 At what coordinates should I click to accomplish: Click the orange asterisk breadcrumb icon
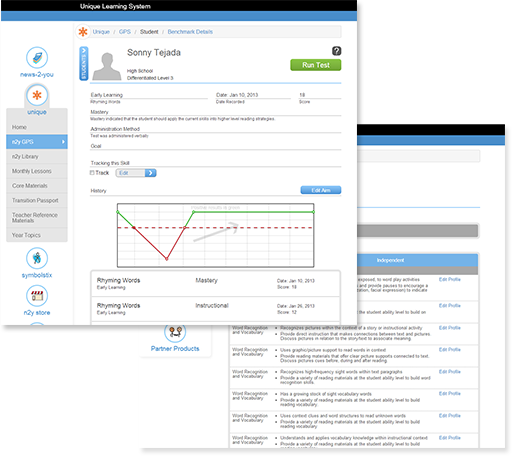(83, 32)
